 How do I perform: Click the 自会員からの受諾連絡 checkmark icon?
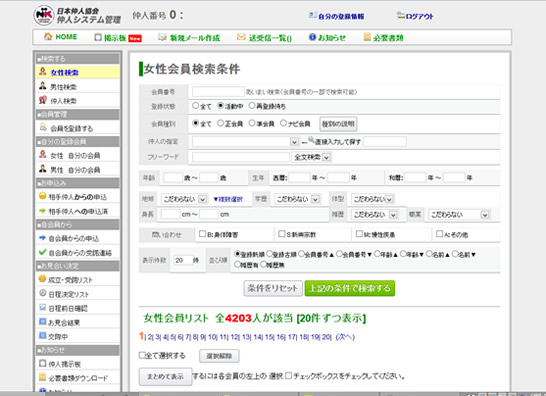pyautogui.click(x=42, y=252)
